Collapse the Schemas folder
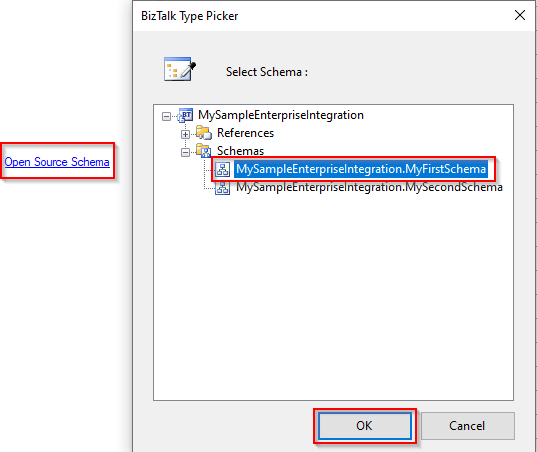 point(185,152)
